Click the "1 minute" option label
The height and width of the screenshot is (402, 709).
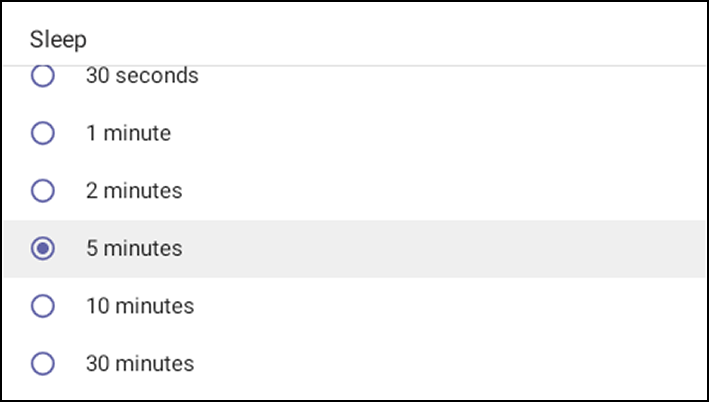(x=128, y=133)
